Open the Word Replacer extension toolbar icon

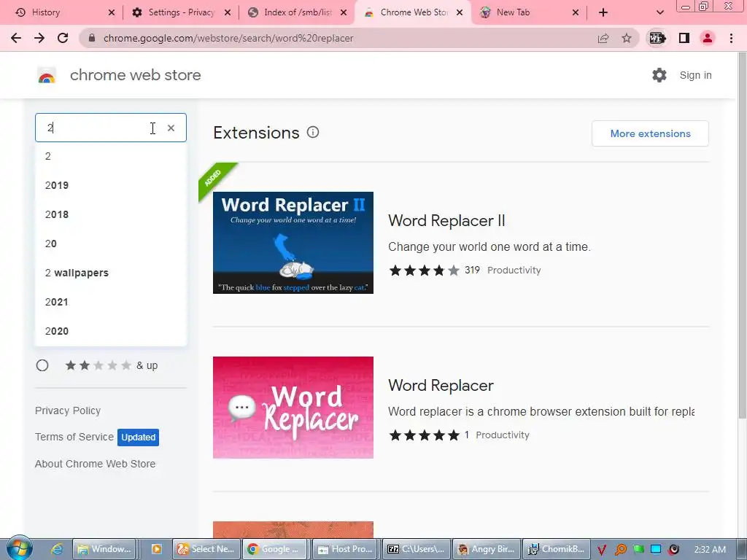(x=657, y=38)
